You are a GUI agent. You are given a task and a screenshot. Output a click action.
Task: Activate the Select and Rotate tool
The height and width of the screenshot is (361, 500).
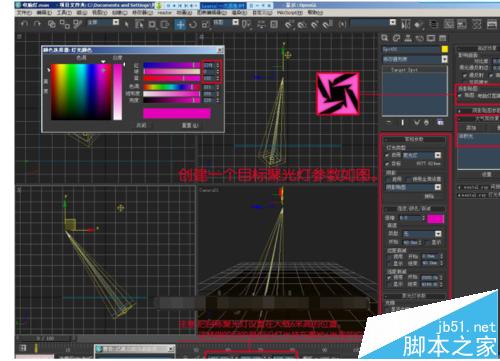coord(193,24)
